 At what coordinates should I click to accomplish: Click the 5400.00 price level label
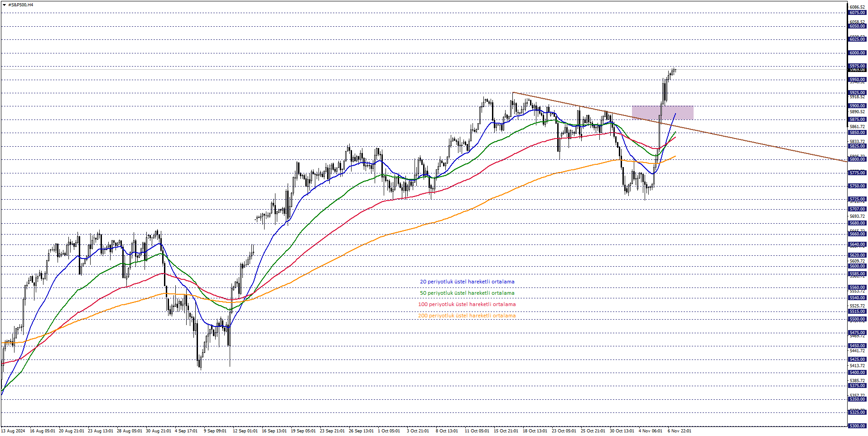click(x=857, y=373)
